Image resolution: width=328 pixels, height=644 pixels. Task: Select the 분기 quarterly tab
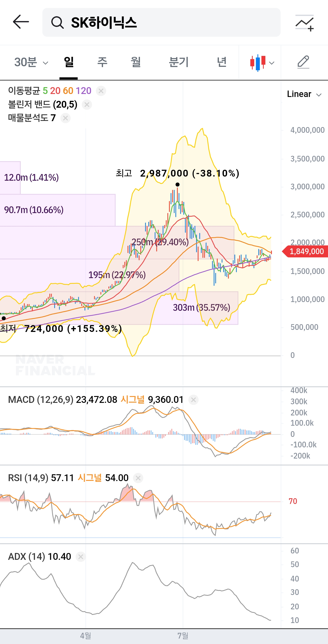[179, 62]
